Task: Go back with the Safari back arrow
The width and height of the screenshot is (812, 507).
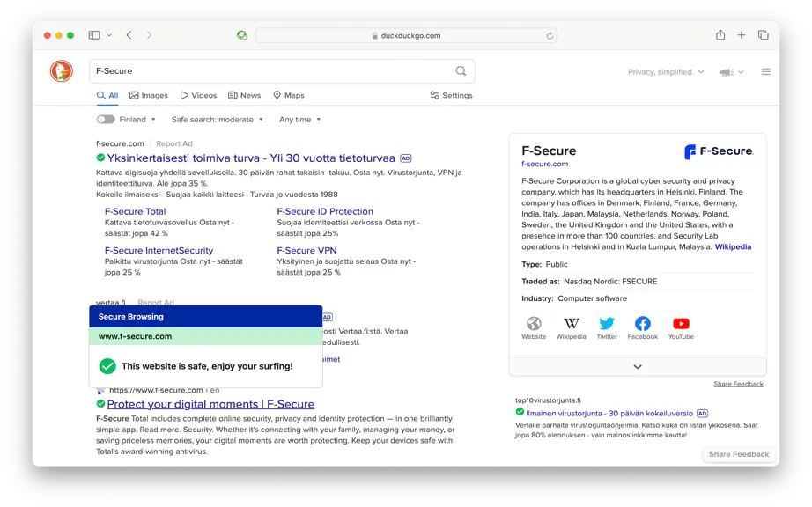Action: 129,35
